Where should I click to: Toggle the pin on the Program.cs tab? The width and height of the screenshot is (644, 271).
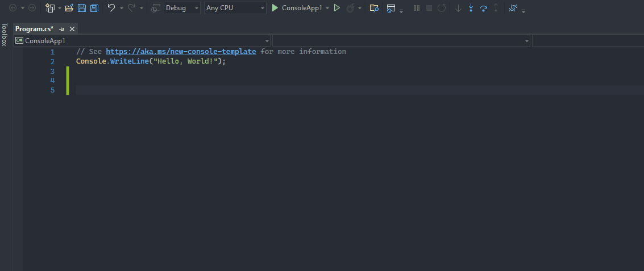click(61, 29)
